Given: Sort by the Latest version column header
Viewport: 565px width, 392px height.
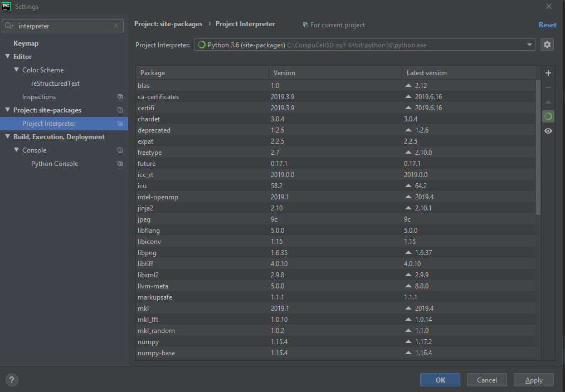Looking at the screenshot, I should click(x=469, y=73).
